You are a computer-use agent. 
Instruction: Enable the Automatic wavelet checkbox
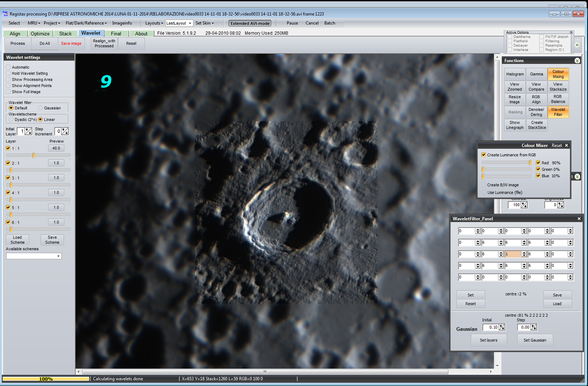tap(8, 67)
